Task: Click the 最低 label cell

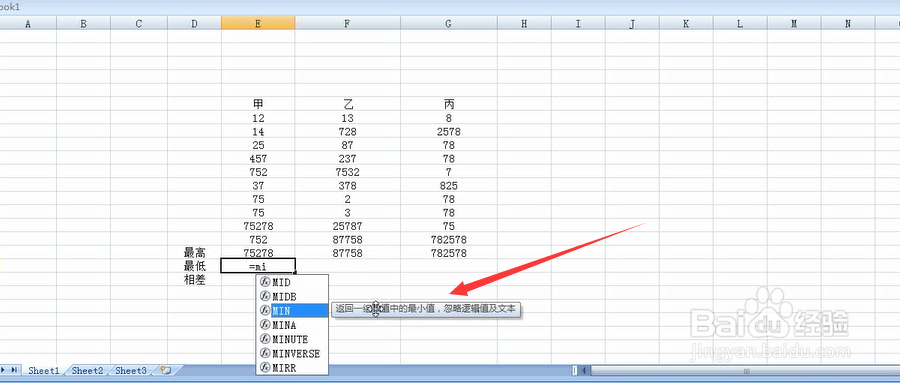Action: click(194, 266)
